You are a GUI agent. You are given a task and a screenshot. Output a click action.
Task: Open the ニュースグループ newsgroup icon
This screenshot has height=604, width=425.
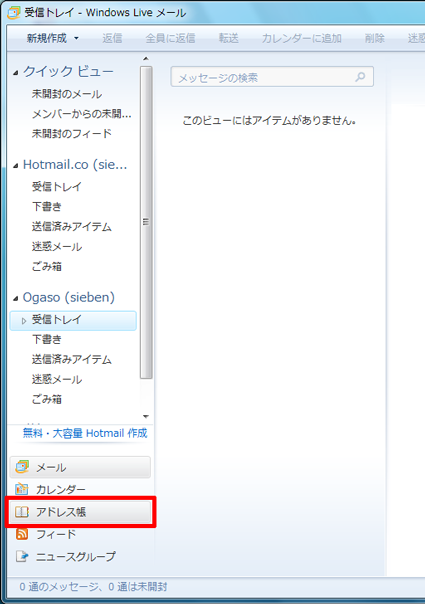(x=22, y=556)
